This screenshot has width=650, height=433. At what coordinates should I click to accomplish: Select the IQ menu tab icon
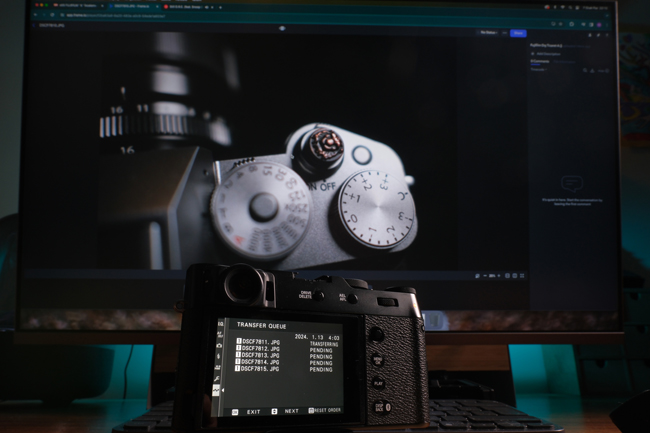(220, 324)
